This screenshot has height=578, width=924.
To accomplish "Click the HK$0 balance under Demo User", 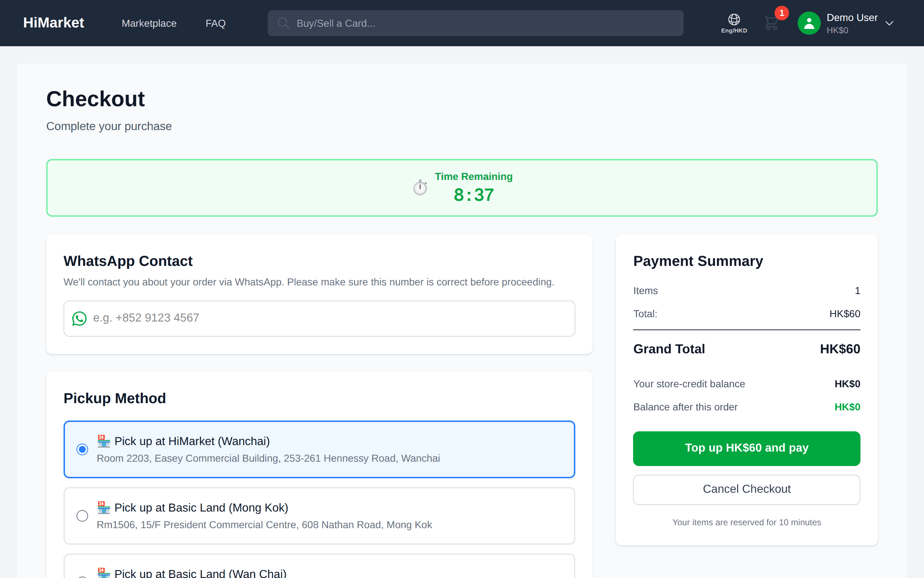I will tap(837, 30).
